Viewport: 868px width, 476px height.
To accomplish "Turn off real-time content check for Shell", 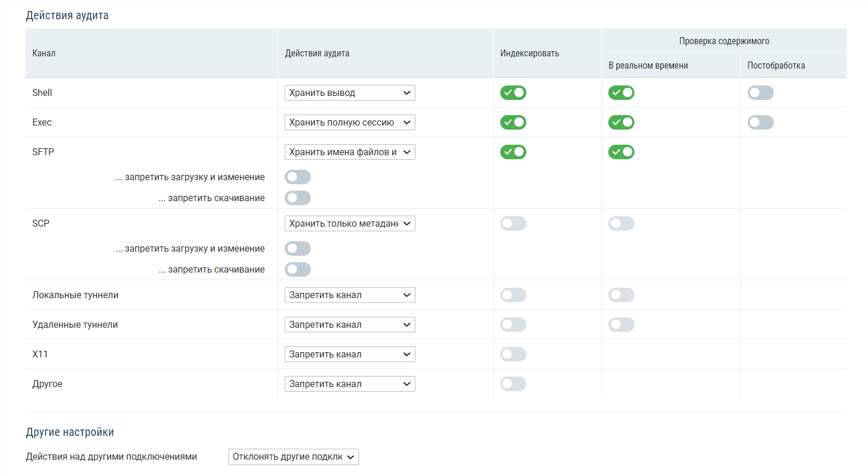I will point(621,93).
